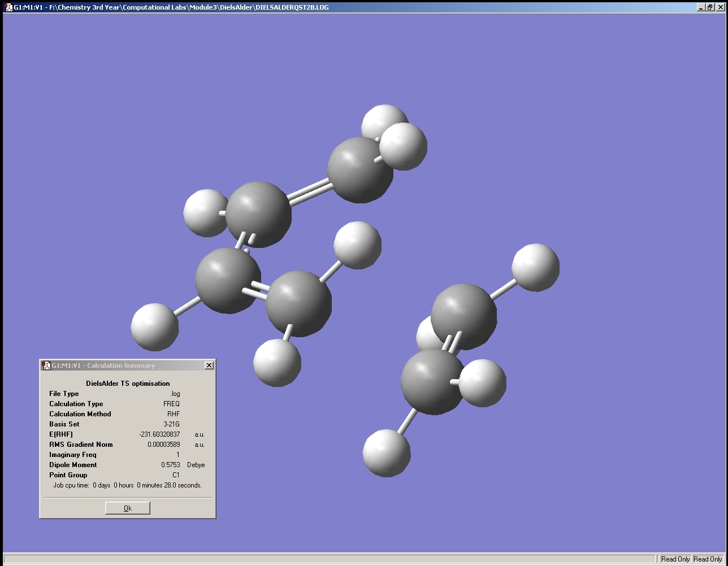Click the right Read Only status panel
This screenshot has width=728, height=566.
tap(708, 559)
